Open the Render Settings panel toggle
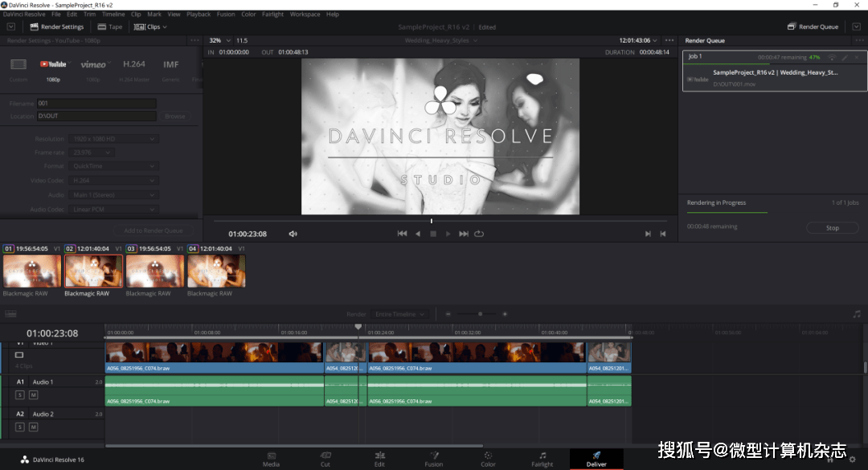Screen dimensions: 868x470 [x=56, y=27]
